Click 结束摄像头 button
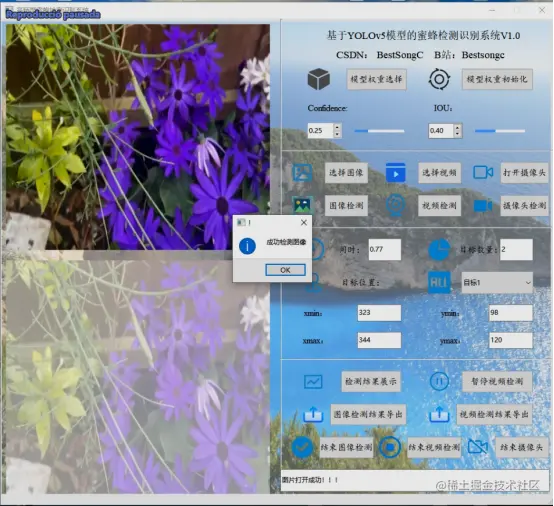 521,447
